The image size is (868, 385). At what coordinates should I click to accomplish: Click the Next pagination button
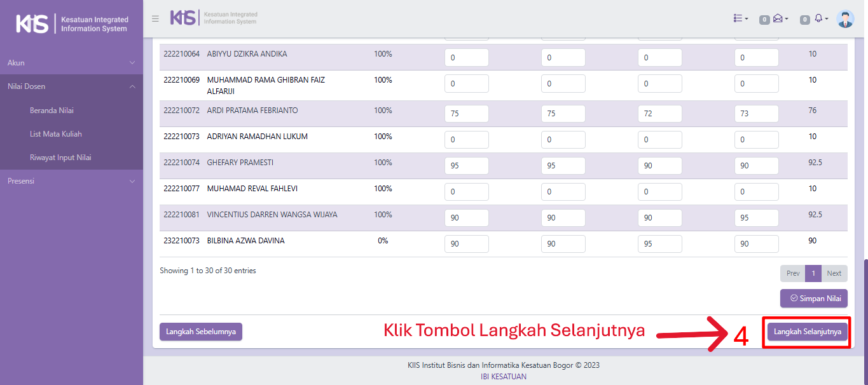(x=834, y=273)
